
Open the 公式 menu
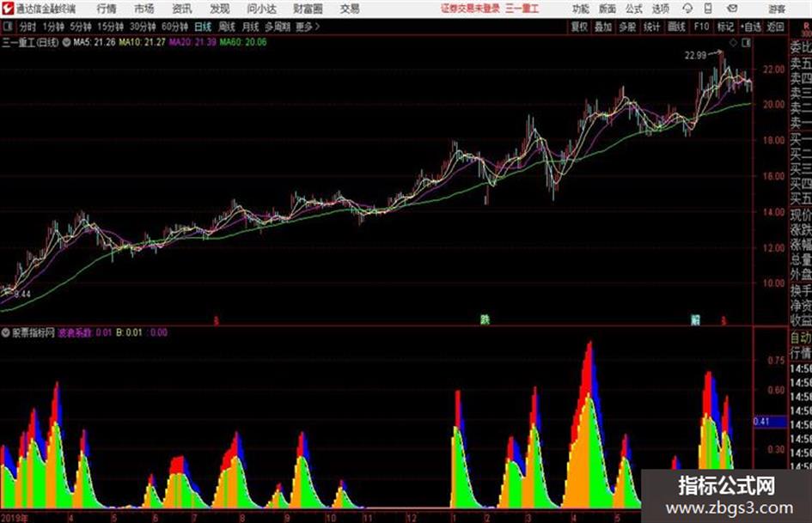[x=634, y=9]
